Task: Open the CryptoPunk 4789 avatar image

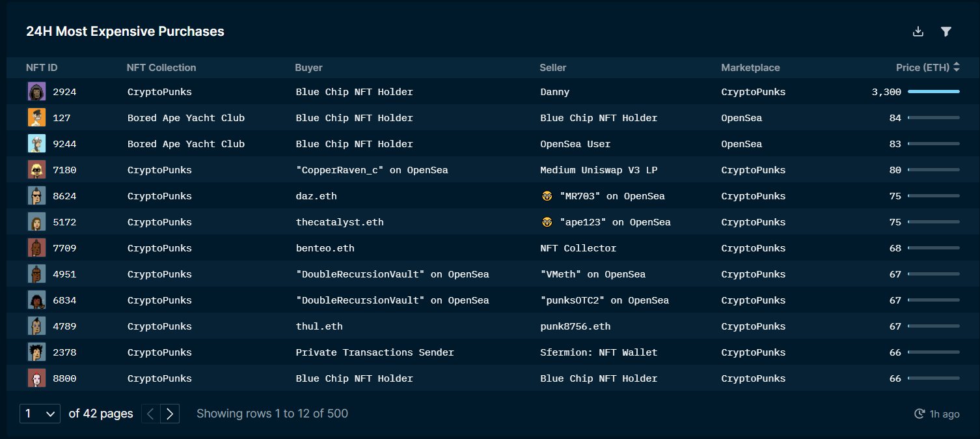Action: 36,326
